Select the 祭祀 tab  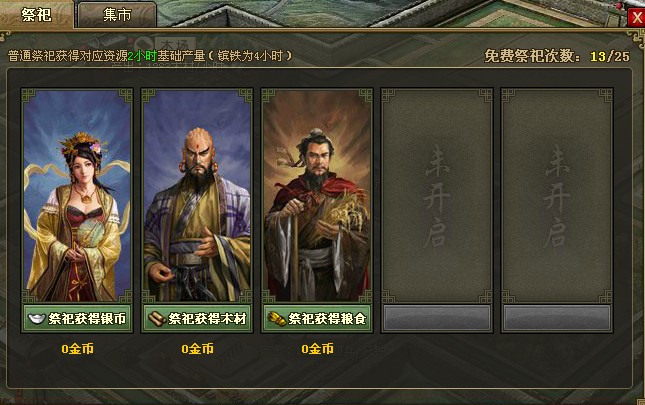tap(36, 15)
